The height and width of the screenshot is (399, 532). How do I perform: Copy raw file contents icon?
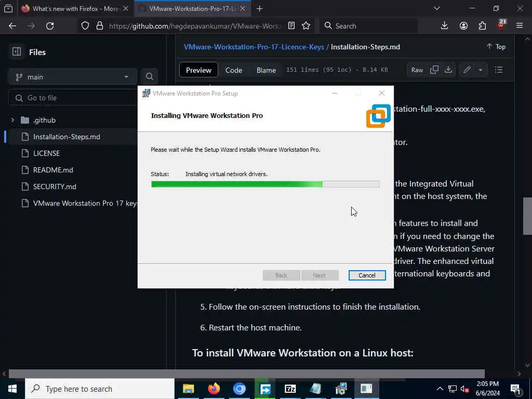coord(434,70)
